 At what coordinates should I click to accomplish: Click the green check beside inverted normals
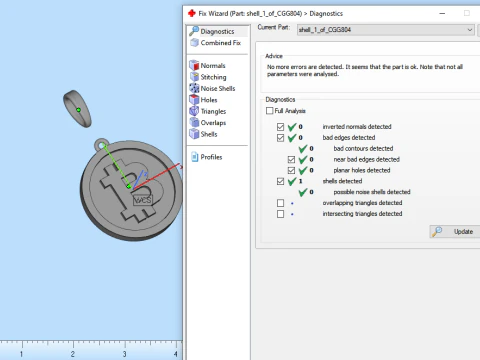292,127
